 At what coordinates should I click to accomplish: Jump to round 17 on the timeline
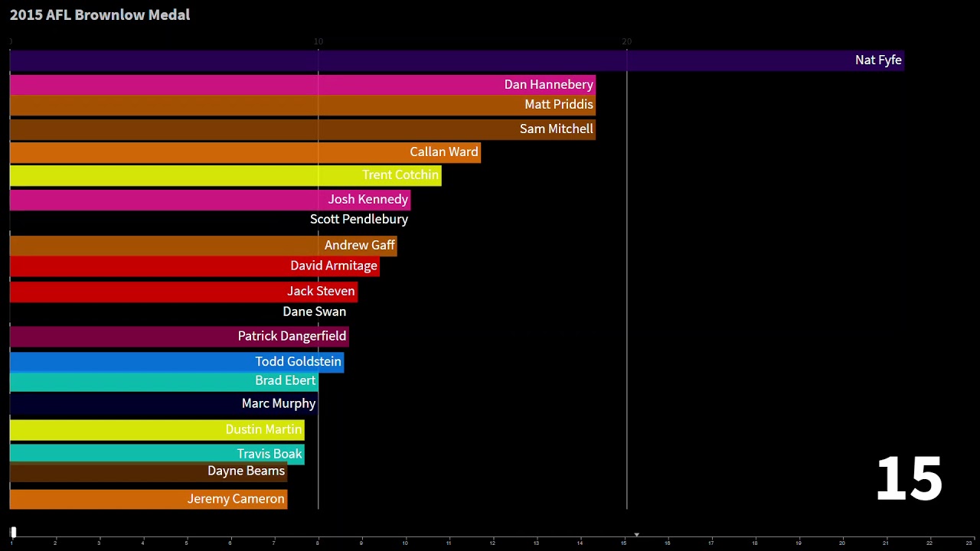pos(711,543)
